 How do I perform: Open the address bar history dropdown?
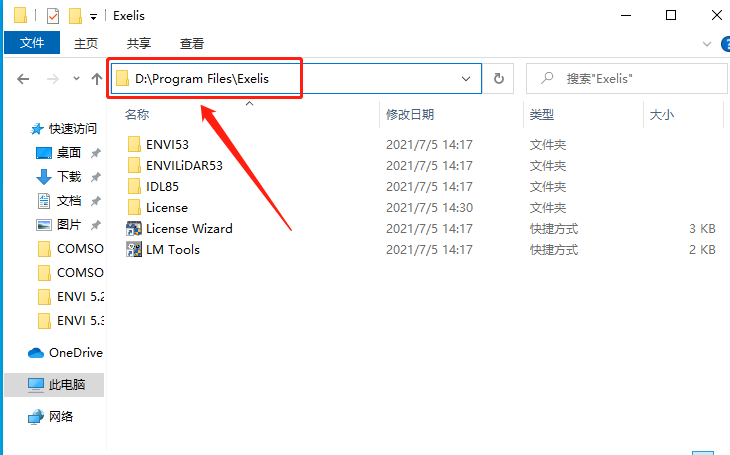[x=466, y=79]
